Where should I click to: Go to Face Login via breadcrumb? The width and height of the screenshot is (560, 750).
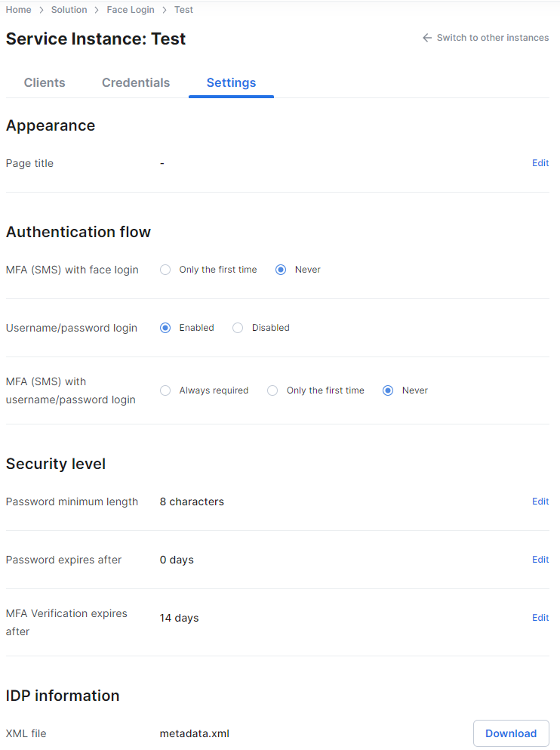130,9
